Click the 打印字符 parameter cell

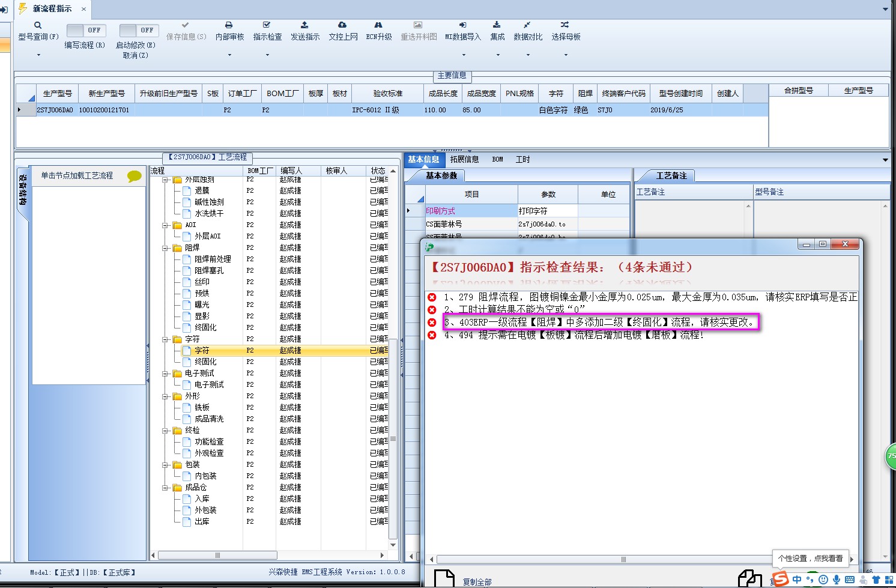point(548,211)
